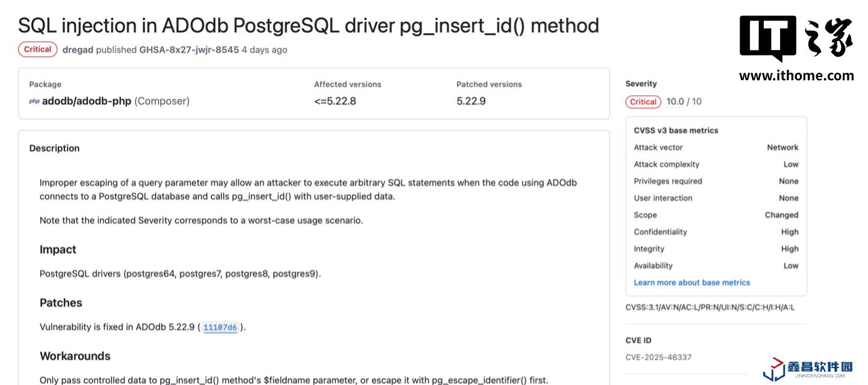The width and height of the screenshot is (868, 385).
Task: Click the www.ithome.com URL text
Action: click(x=796, y=76)
